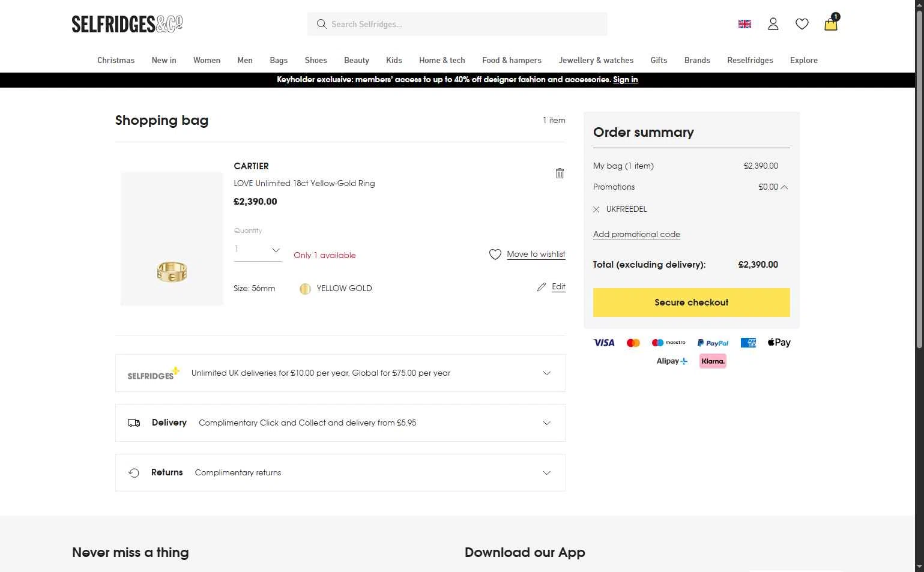Click the yellow gold colour swatch
Screen dimensions: 924x572
point(305,289)
